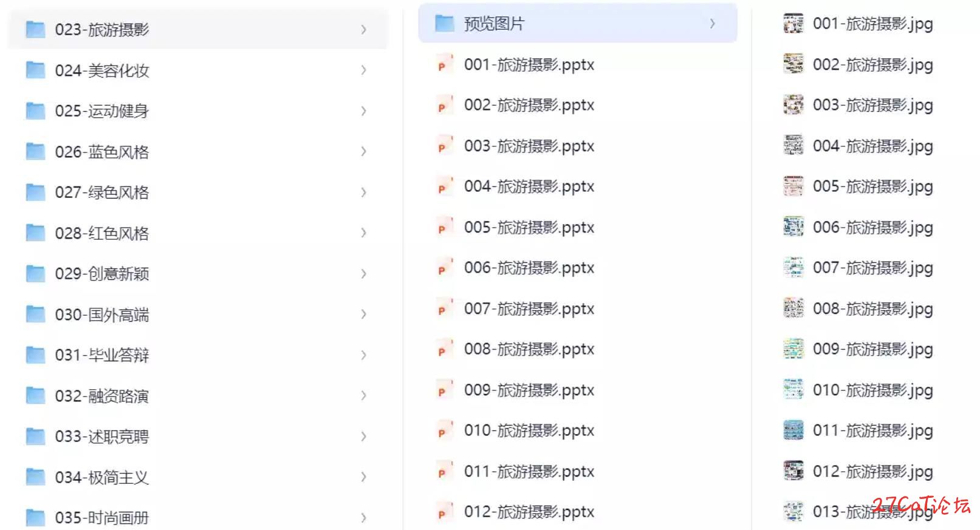Viewport: 980px width, 530px height.
Task: Select file name 004-旅游摄影.jpg
Action: tap(873, 146)
